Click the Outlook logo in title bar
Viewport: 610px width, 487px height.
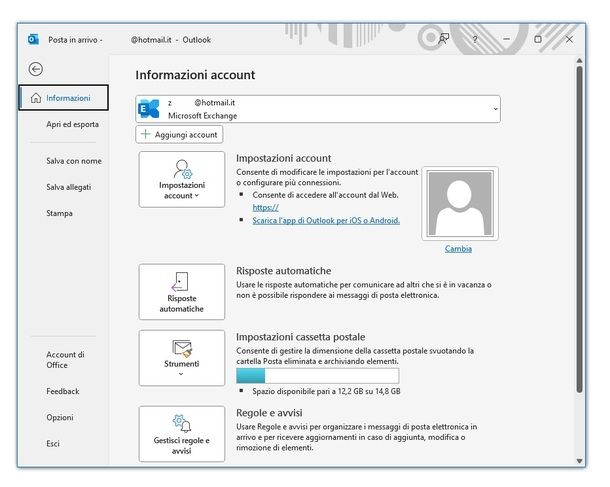pos(33,39)
